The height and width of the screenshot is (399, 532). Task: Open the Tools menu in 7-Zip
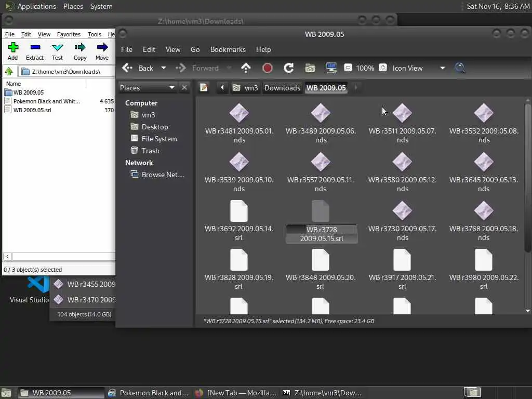[x=95, y=34]
